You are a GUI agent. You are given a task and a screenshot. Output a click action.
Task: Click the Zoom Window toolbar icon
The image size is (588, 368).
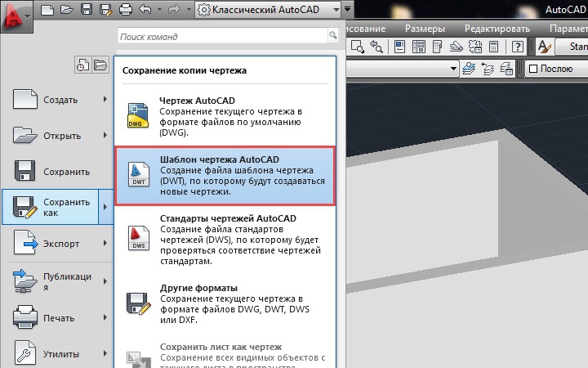tap(357, 47)
